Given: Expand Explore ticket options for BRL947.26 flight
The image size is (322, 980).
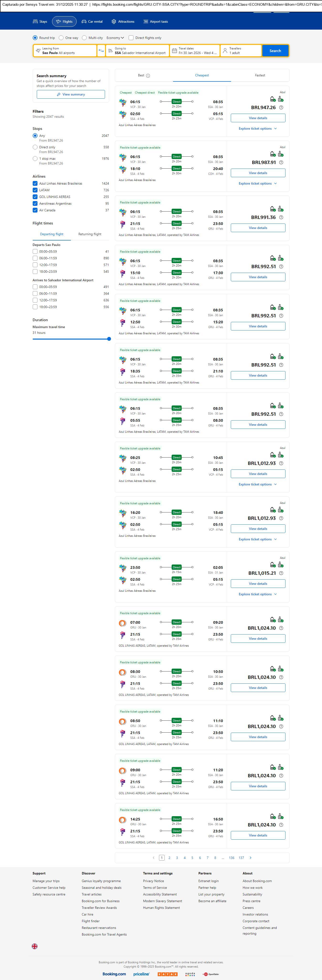Looking at the screenshot, I should click(257, 128).
